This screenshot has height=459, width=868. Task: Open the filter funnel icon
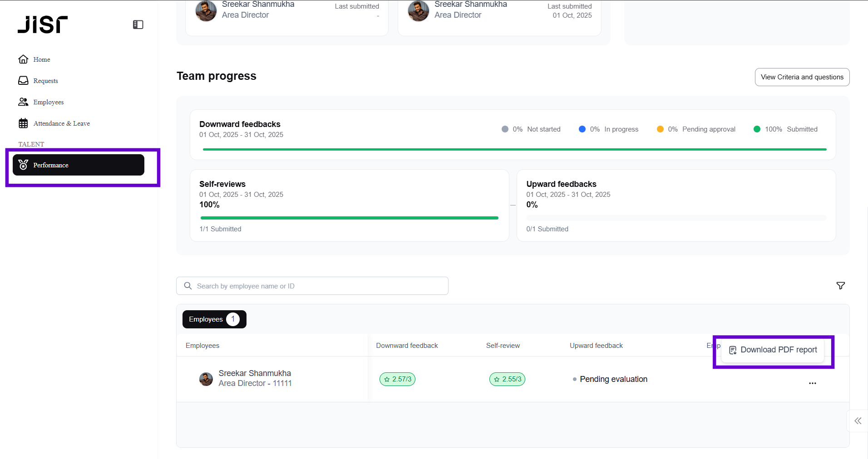(x=840, y=286)
